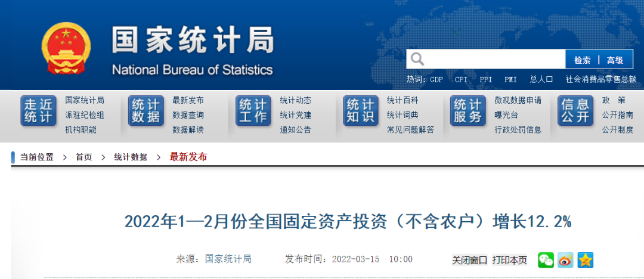Open 最新发布 in navigation menu
The width and height of the screenshot is (644, 279).
pos(188,100)
